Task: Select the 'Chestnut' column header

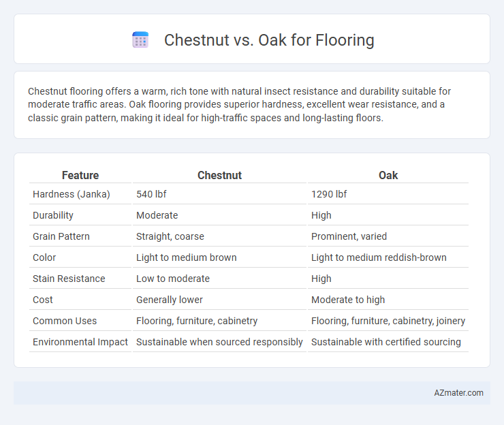Action: (219, 175)
